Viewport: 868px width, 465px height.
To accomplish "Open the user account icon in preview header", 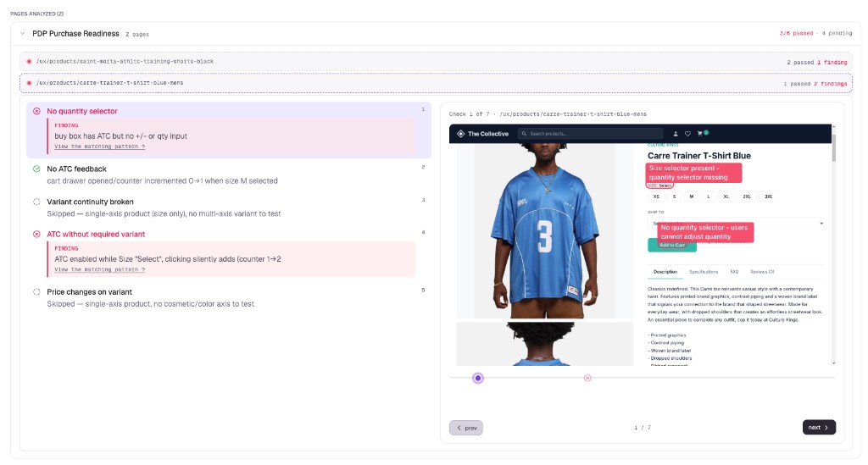I will (676, 134).
